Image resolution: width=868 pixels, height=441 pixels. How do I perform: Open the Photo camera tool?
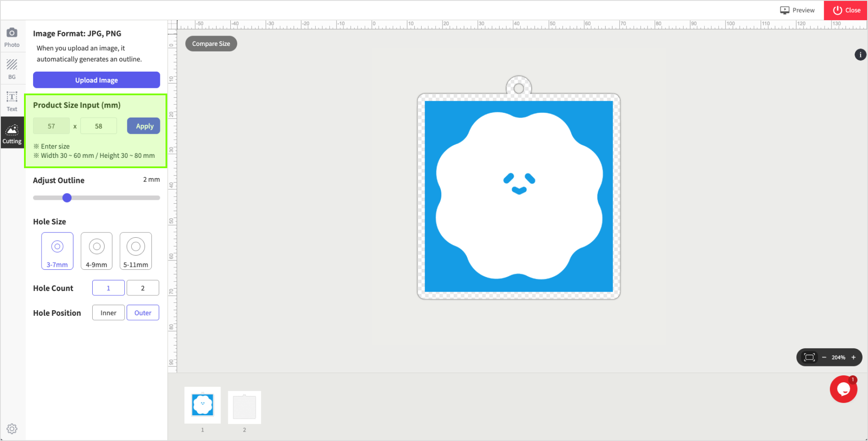point(12,37)
